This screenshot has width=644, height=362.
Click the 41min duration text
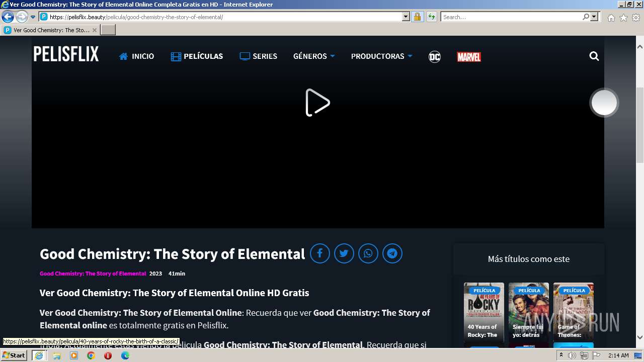[x=177, y=274]
